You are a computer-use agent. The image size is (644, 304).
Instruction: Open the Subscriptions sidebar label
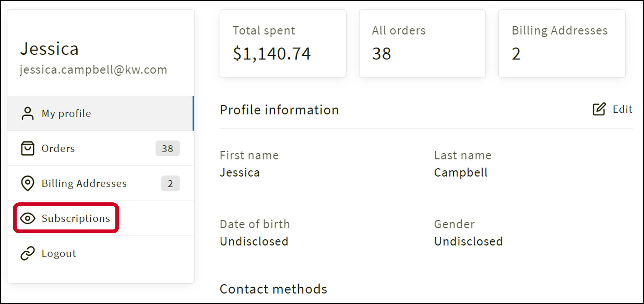pyautogui.click(x=76, y=218)
